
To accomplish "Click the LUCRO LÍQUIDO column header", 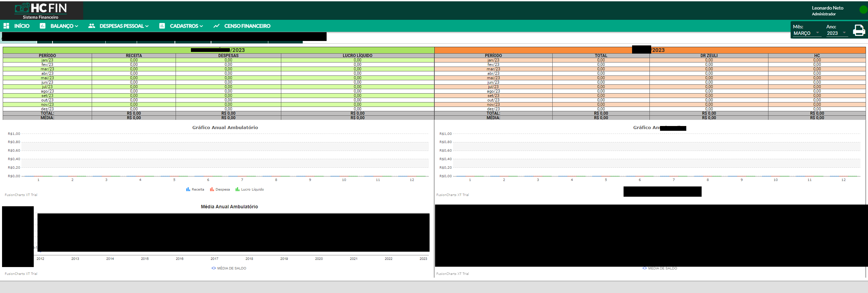I will point(357,56).
